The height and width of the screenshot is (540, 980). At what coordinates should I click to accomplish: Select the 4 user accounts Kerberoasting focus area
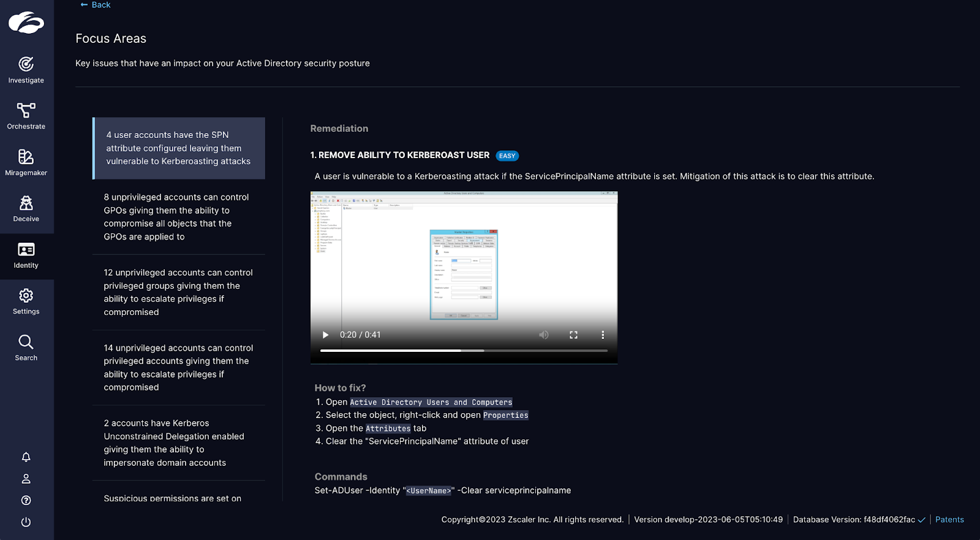point(178,148)
